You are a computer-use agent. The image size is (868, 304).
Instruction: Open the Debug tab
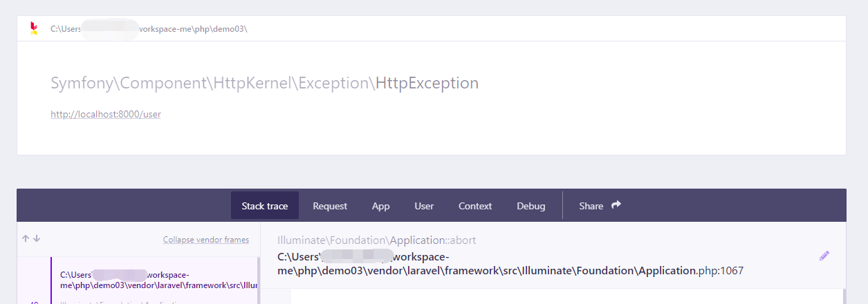531,206
